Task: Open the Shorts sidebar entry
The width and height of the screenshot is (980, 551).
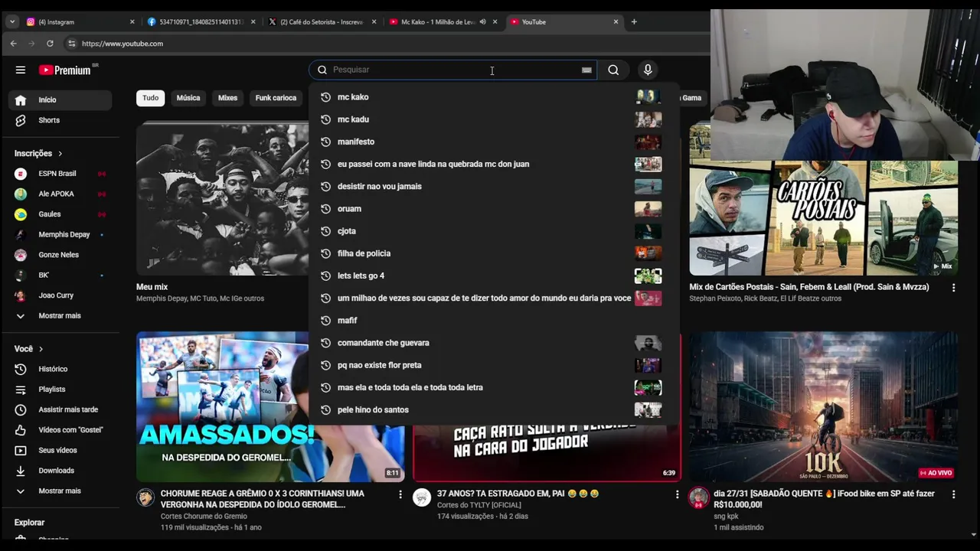Action: 60,120
